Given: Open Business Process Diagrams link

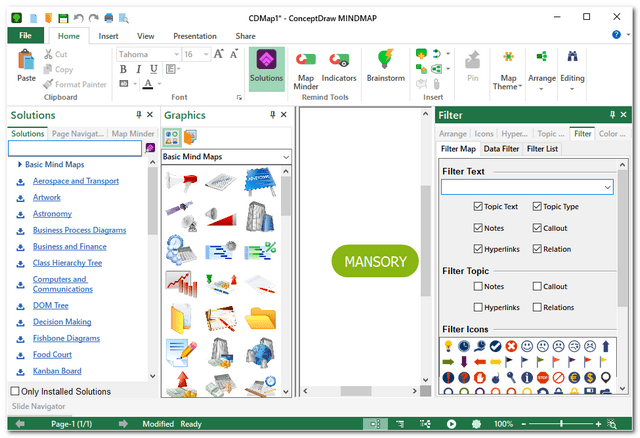Looking at the screenshot, I should [x=80, y=230].
